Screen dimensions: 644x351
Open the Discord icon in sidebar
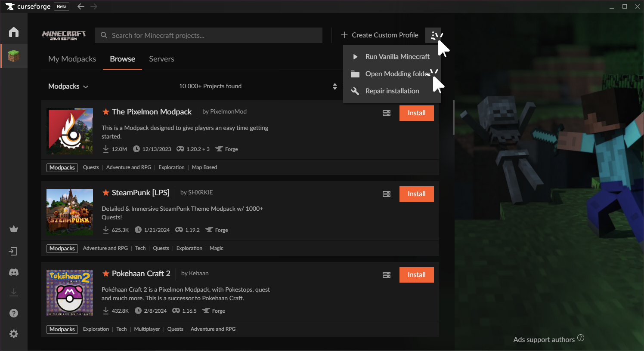pos(14,272)
